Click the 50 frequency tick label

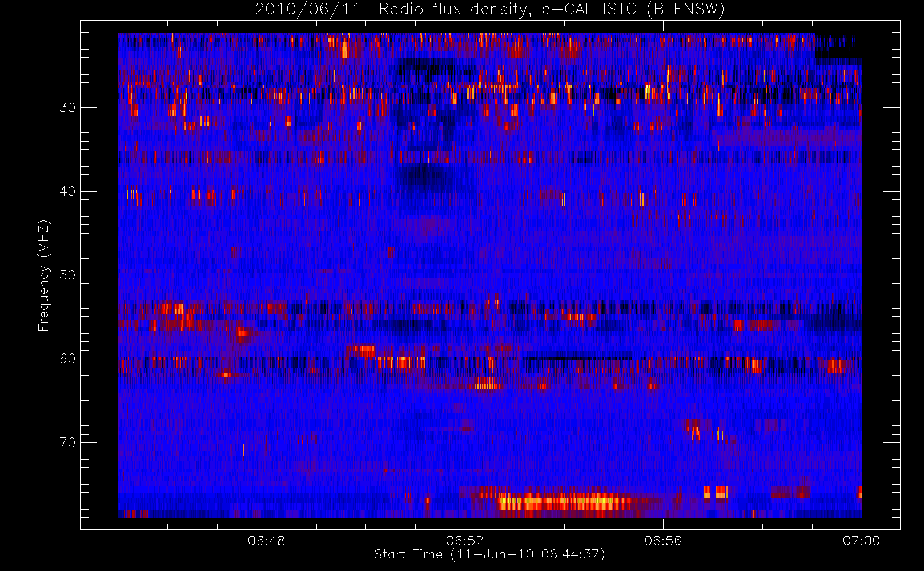pyautogui.click(x=67, y=275)
